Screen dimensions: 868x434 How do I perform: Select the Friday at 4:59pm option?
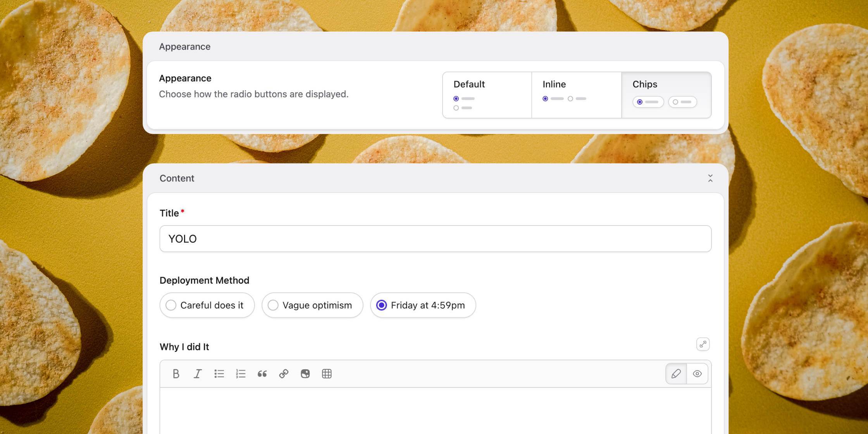pos(423,305)
